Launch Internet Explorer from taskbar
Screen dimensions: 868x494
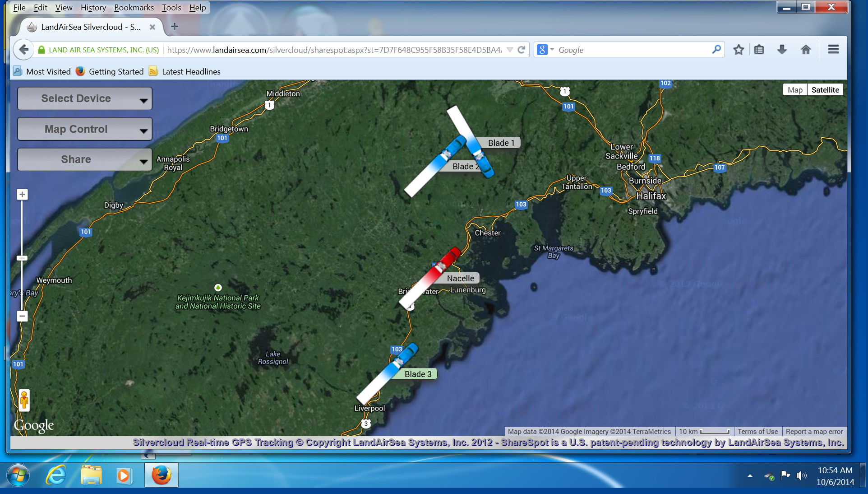56,475
